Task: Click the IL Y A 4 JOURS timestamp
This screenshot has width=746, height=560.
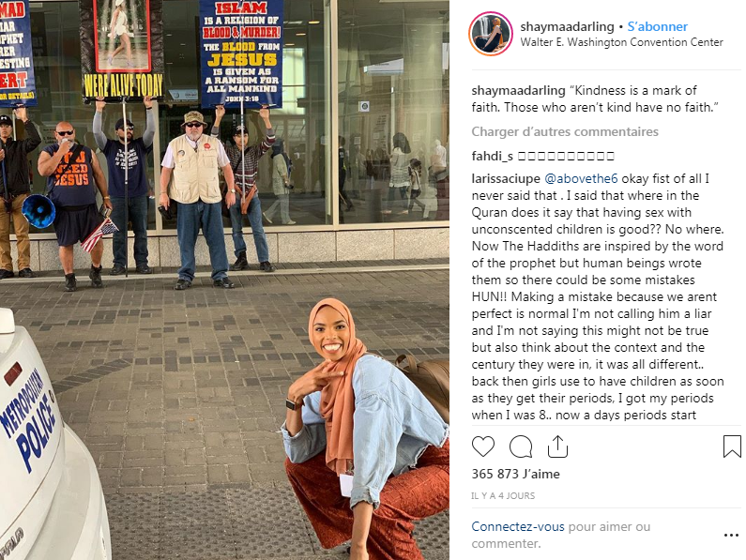Action: (x=503, y=496)
